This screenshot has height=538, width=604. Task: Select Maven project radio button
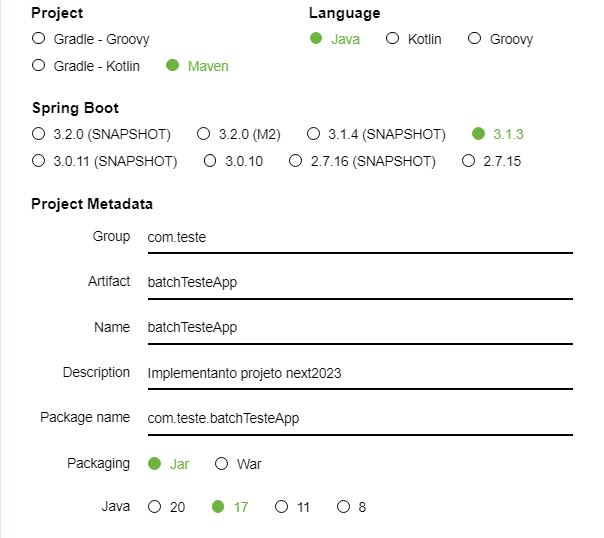(x=173, y=66)
